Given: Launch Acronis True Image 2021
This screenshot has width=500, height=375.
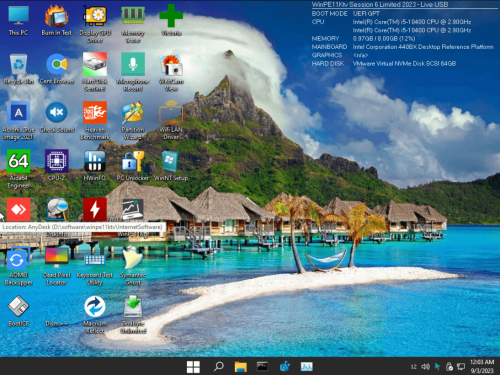Looking at the screenshot, I should (x=19, y=121).
